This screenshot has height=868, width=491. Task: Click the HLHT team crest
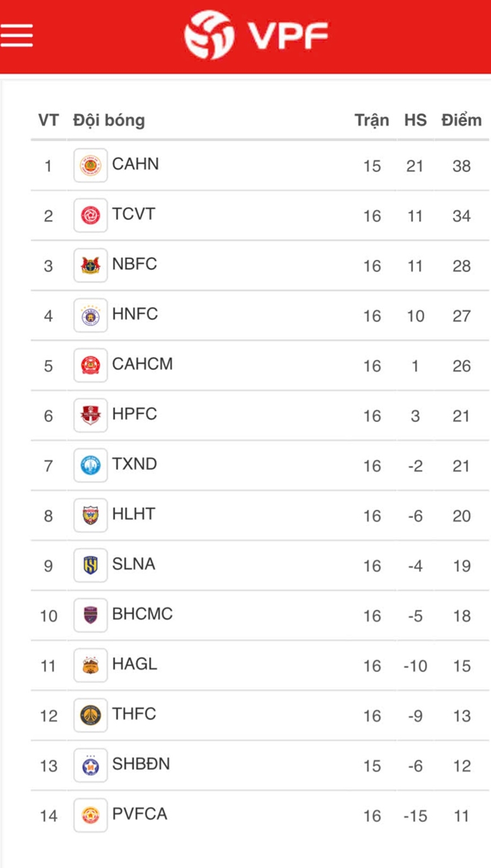point(90,515)
